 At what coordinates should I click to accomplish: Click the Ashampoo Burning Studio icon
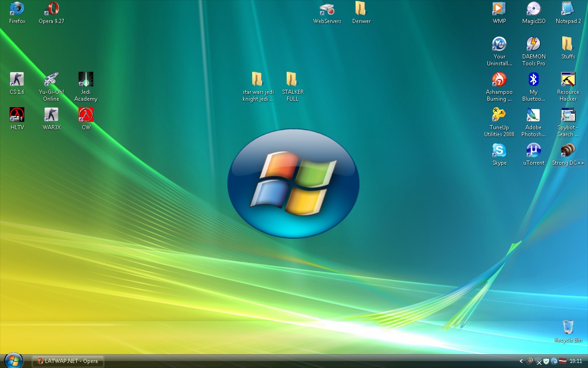tap(499, 87)
